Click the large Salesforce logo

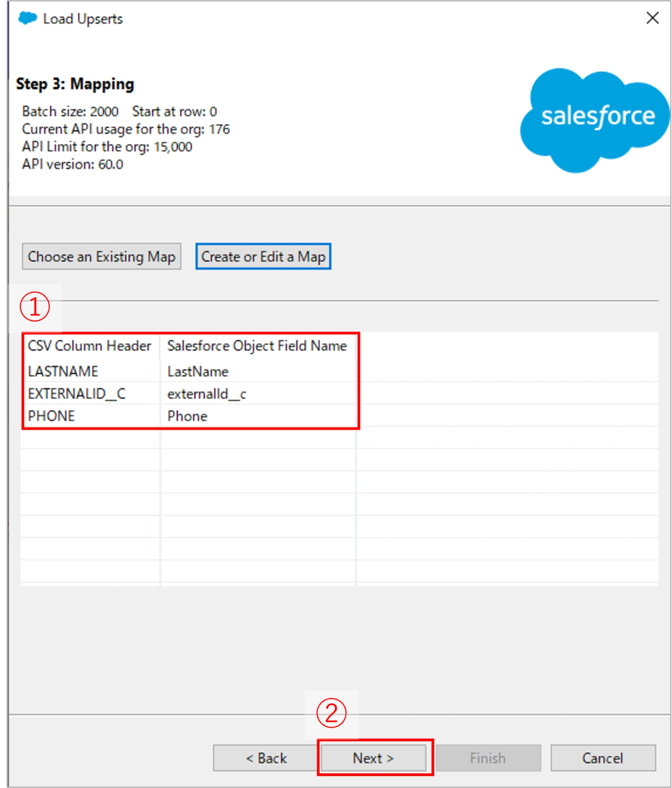click(595, 120)
